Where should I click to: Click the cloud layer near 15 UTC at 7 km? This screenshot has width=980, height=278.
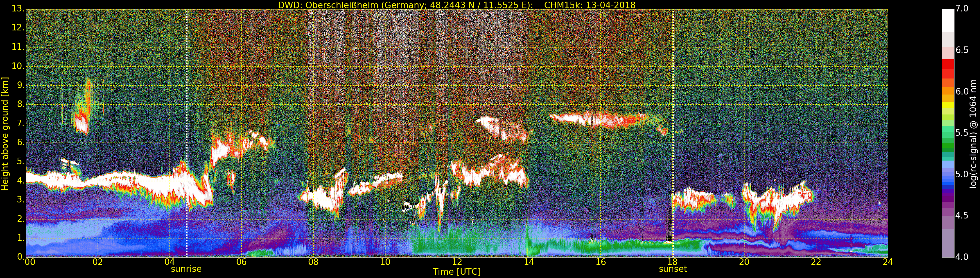tap(599, 120)
